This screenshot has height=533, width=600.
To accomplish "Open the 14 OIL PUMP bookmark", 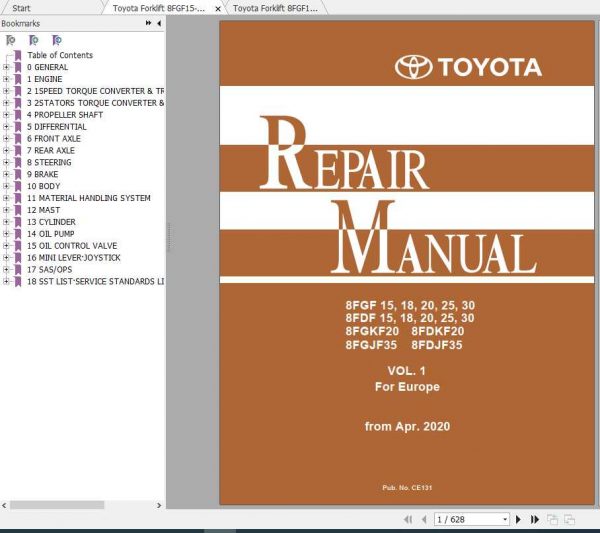I will [51, 234].
